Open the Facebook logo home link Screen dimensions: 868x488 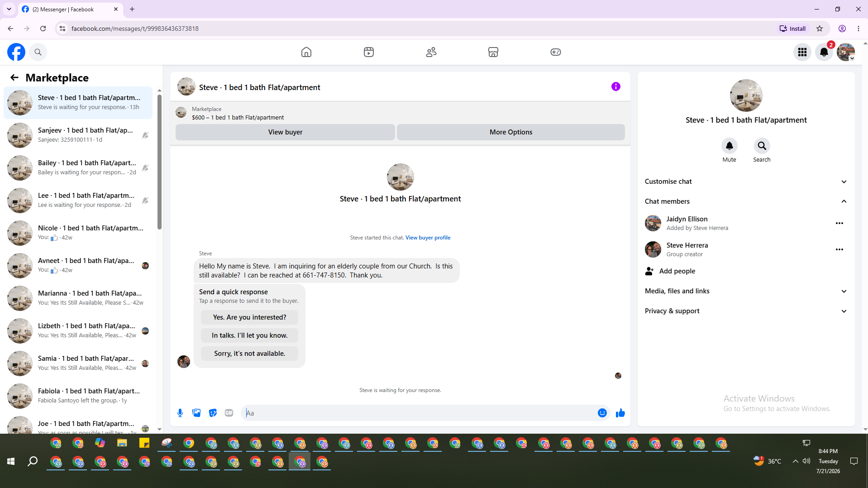click(x=16, y=52)
